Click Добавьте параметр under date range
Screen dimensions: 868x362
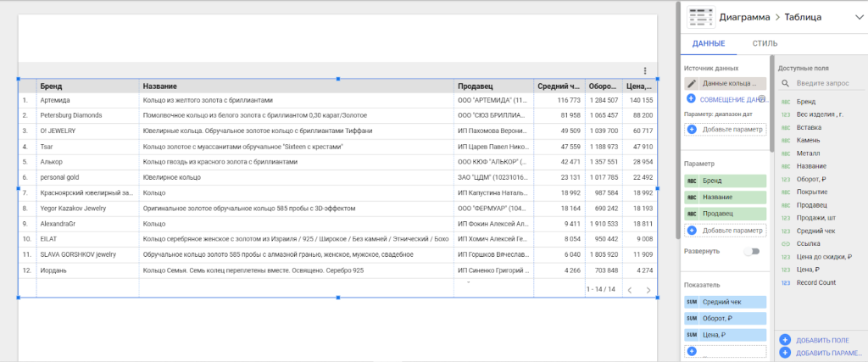726,129
